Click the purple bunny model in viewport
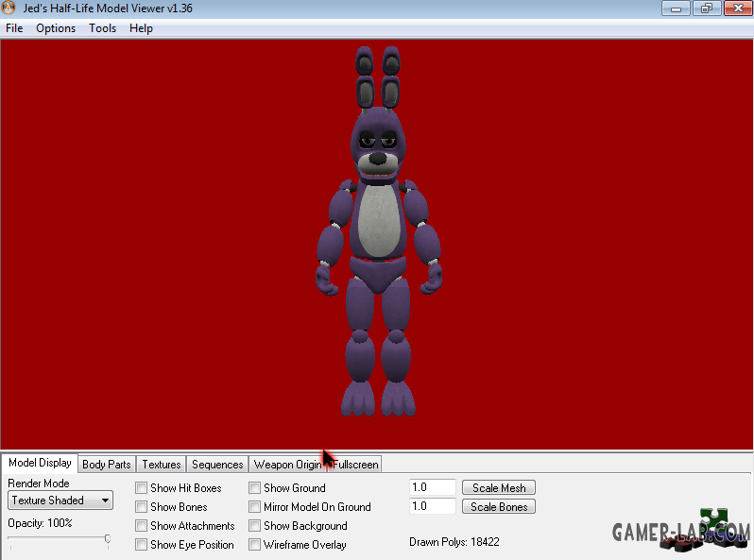Screen dimensions: 754x560 coord(379,230)
